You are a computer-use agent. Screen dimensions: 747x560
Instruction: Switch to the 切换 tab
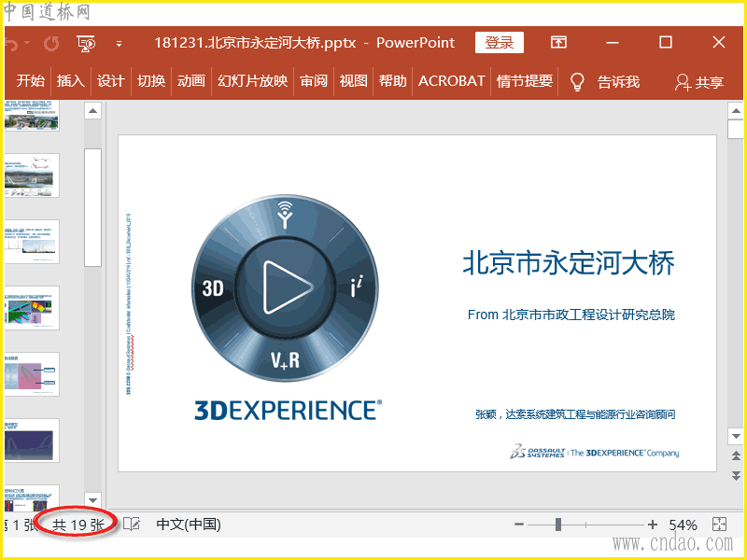(x=151, y=81)
